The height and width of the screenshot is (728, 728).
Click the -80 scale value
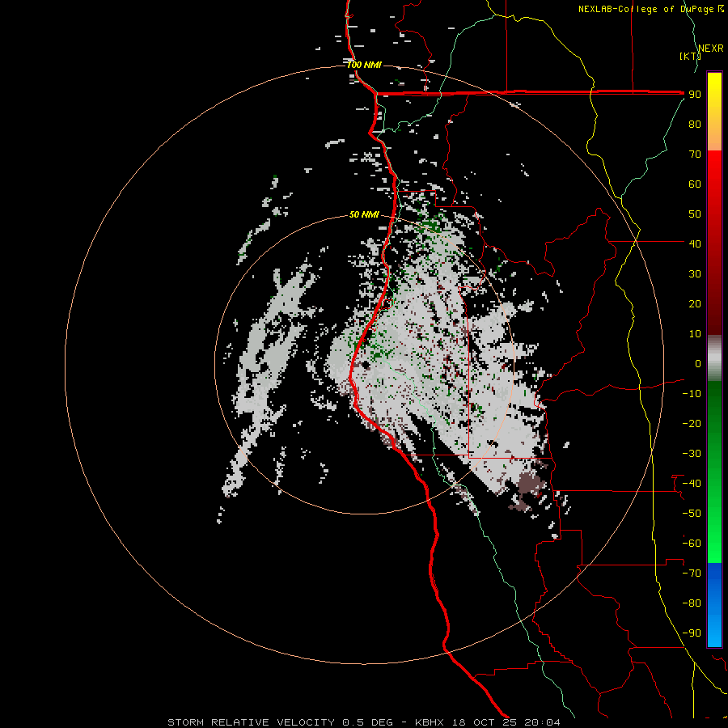click(x=692, y=603)
